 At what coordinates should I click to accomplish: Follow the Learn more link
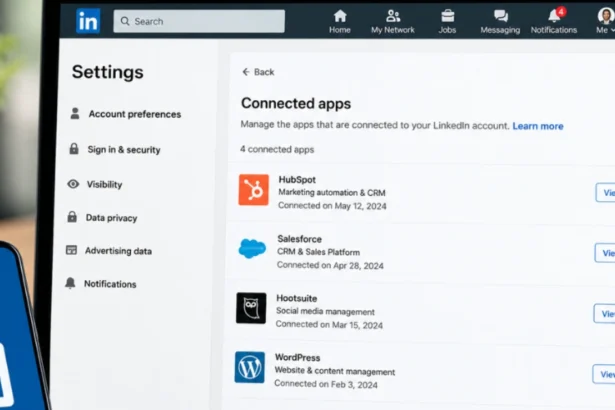pos(538,126)
